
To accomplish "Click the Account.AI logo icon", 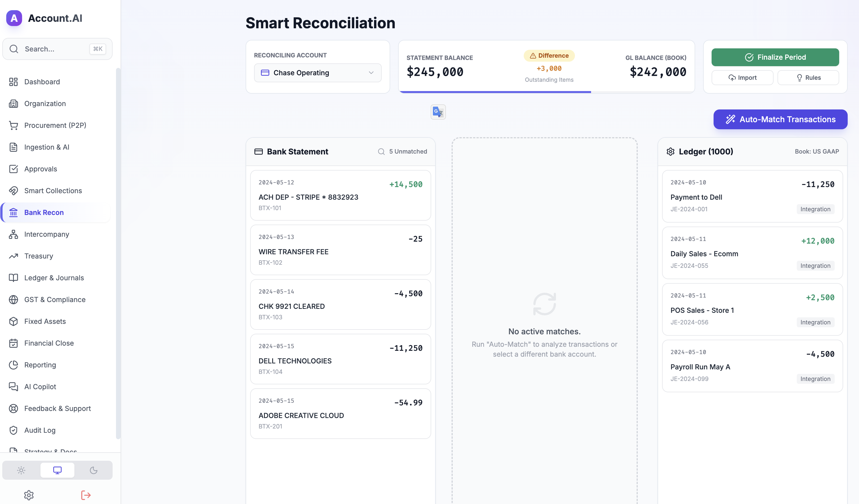I will (x=14, y=18).
